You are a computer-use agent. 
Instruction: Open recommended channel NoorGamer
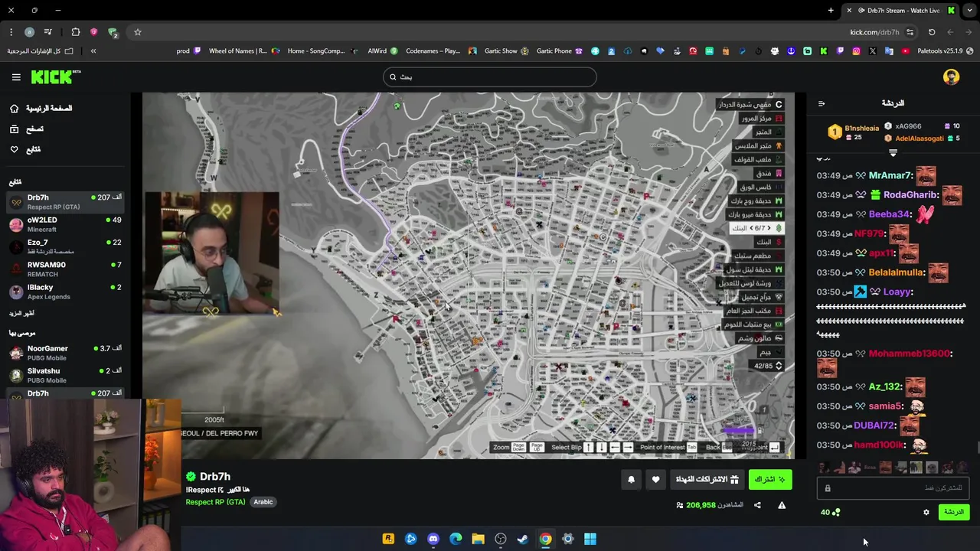[x=65, y=353]
